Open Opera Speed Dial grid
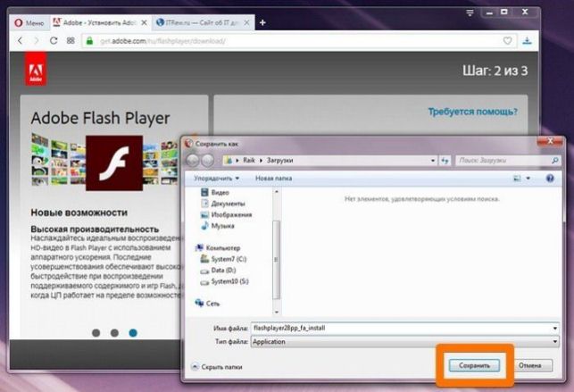 tap(71, 40)
